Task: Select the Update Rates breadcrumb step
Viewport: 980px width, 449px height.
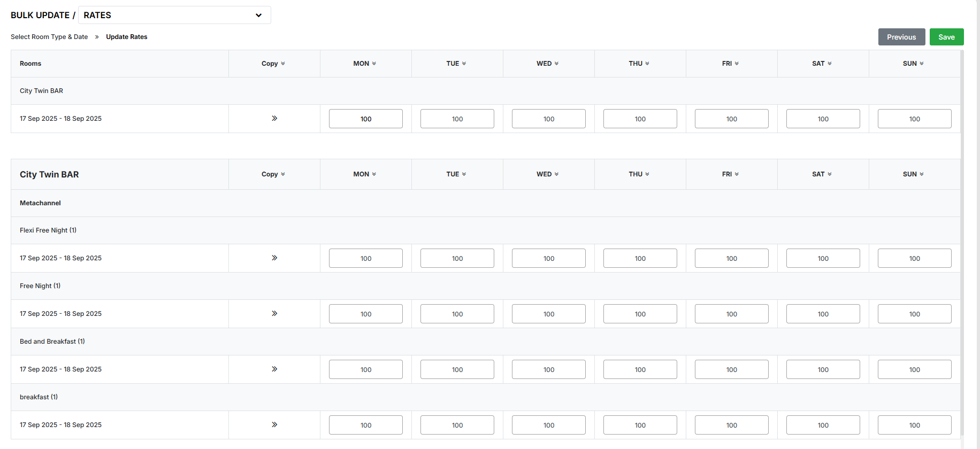Action: (x=126, y=37)
